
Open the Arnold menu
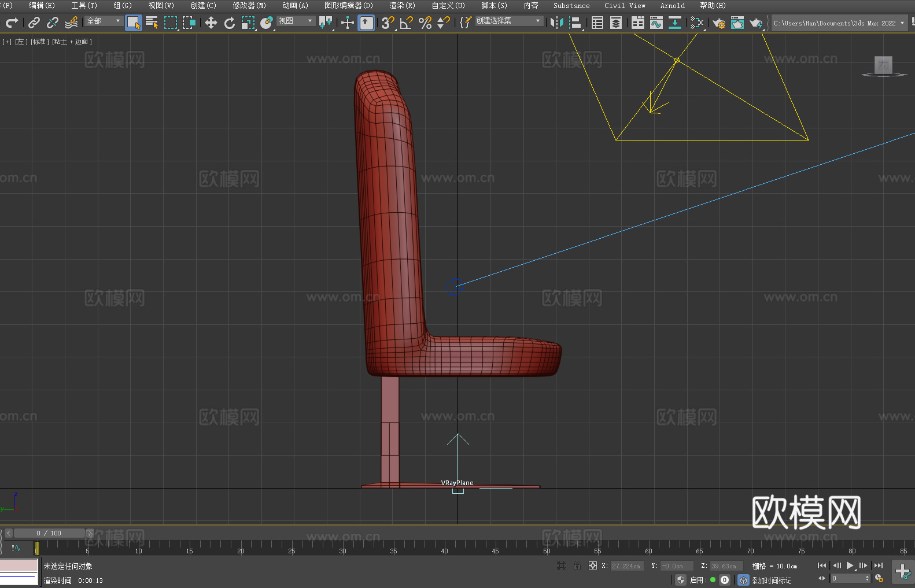pos(673,5)
